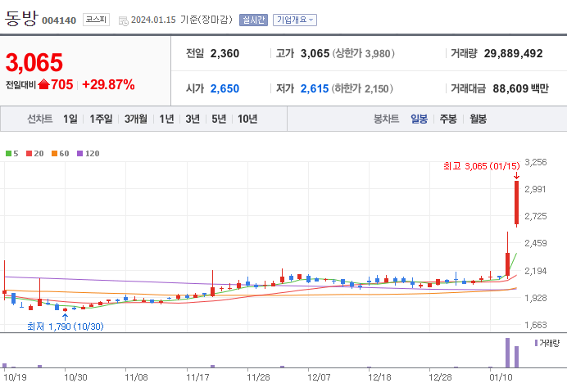Click the tall red 01/15 candlestick
Image resolution: width=567 pixels, height=392 pixels.
pos(517,204)
